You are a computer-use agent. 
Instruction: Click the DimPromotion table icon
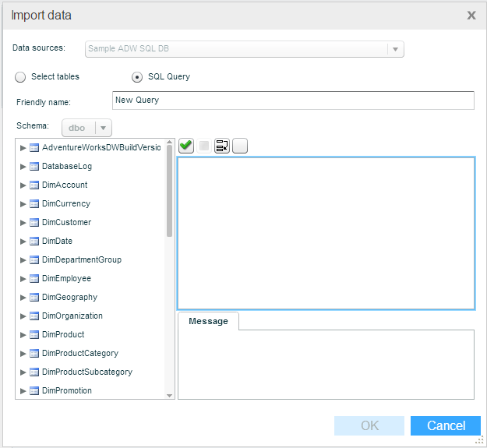34,391
